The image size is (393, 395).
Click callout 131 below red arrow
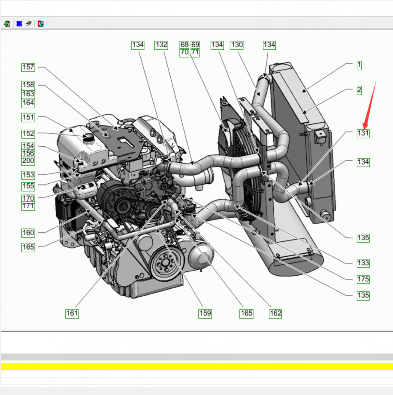pyautogui.click(x=363, y=133)
